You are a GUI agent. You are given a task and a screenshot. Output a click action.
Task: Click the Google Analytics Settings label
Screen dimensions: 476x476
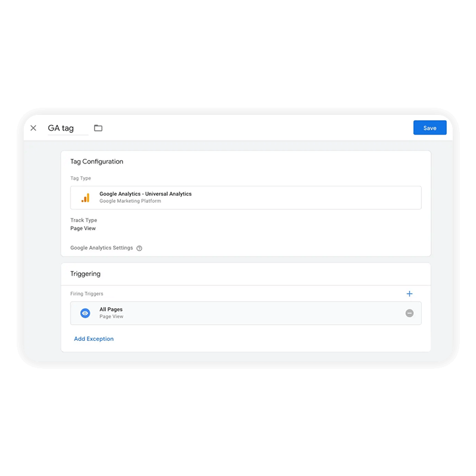coord(102,248)
